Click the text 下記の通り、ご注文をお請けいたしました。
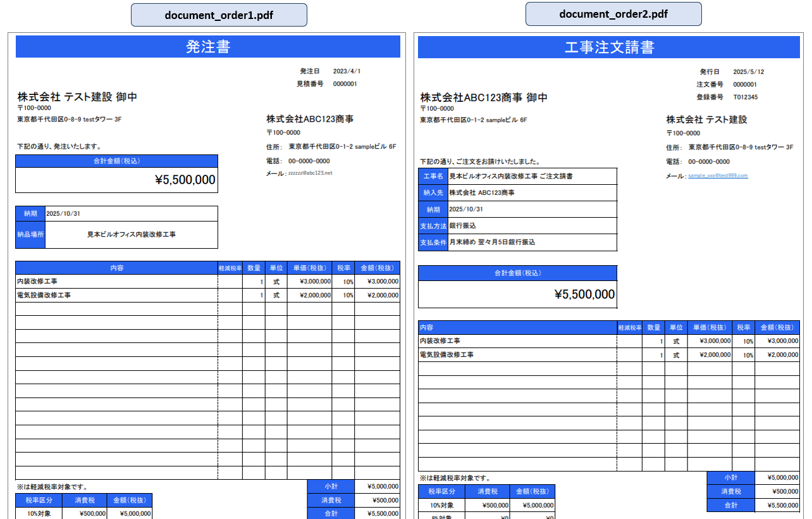This screenshot has width=812, height=519. (x=480, y=162)
